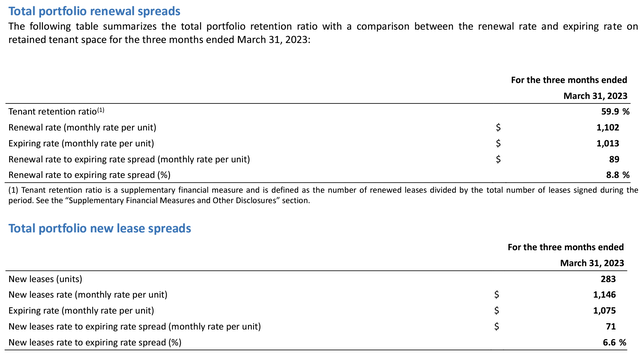Click the Total portfolio new lease spreads heading
The image size is (640, 364).
100,228
